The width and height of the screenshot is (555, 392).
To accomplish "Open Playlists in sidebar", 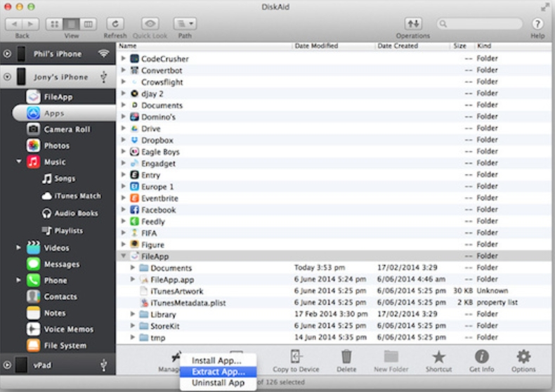I will 63,230.
